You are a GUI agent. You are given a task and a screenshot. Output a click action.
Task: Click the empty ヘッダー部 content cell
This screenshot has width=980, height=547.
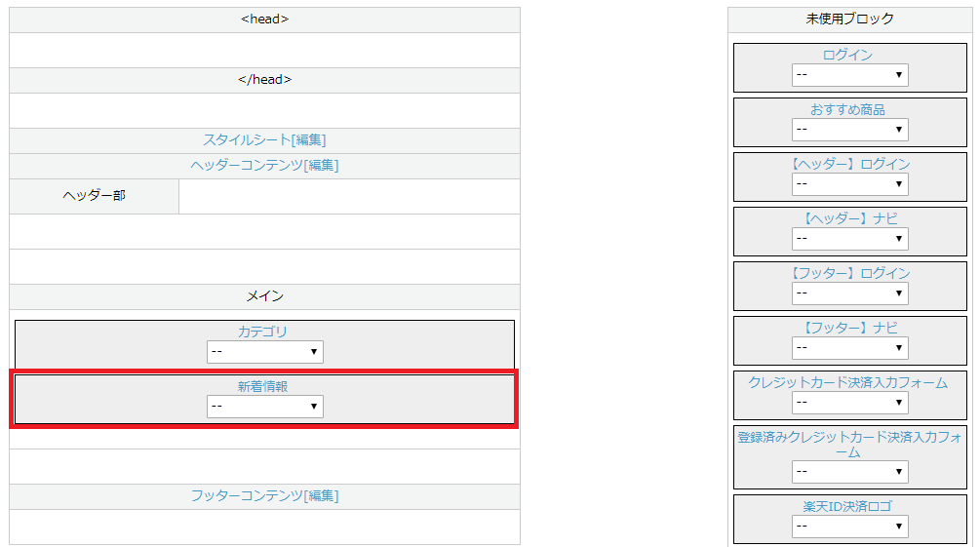349,197
